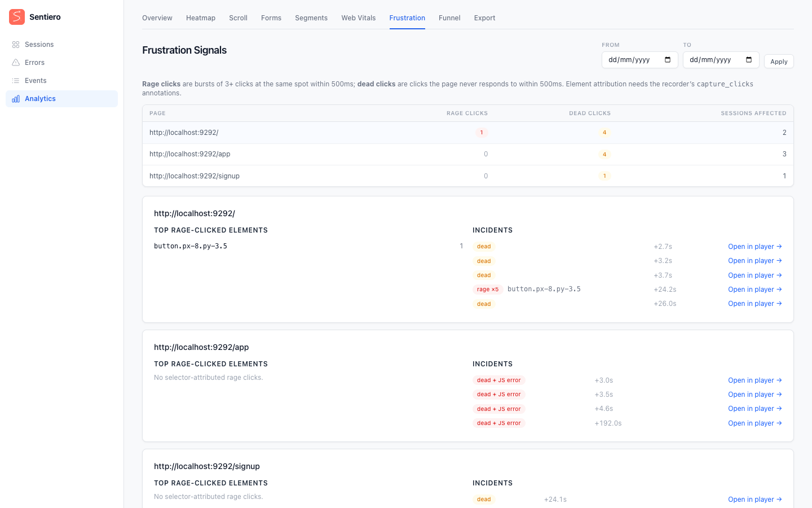
Task: Click button.px-8.py-3.5 in top rage-clicked elements
Action: 191,246
